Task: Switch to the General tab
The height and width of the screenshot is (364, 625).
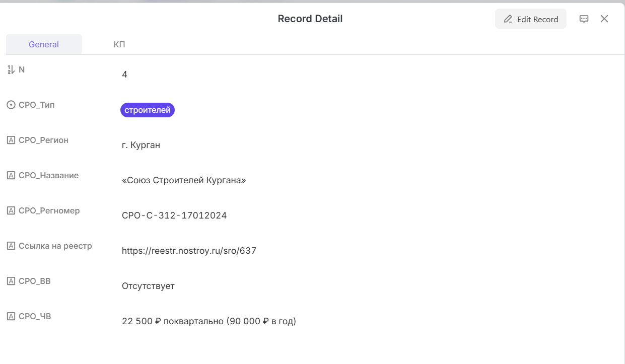Action: (x=44, y=44)
